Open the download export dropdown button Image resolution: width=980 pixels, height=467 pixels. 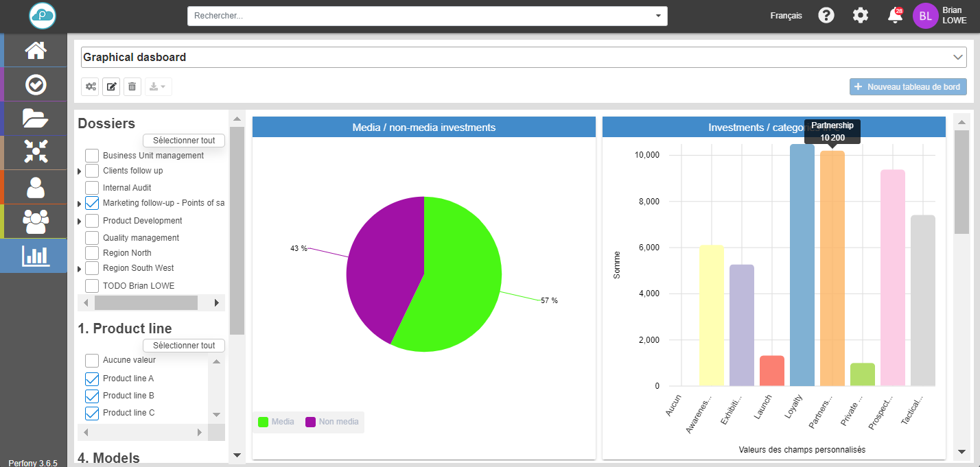point(158,87)
